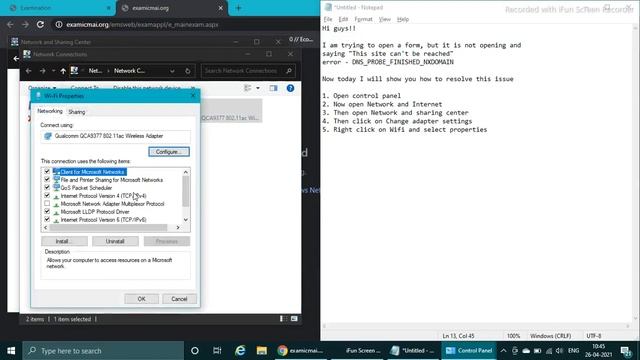This screenshot has height=360, width=640.
Task: View site information icon in Chrome address bar
Action: click(59, 24)
